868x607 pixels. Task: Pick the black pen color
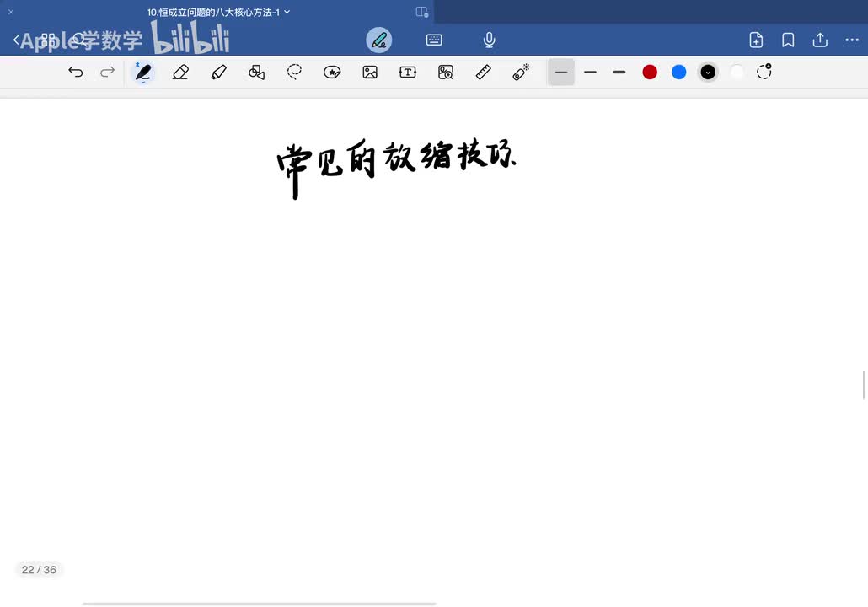pos(708,72)
